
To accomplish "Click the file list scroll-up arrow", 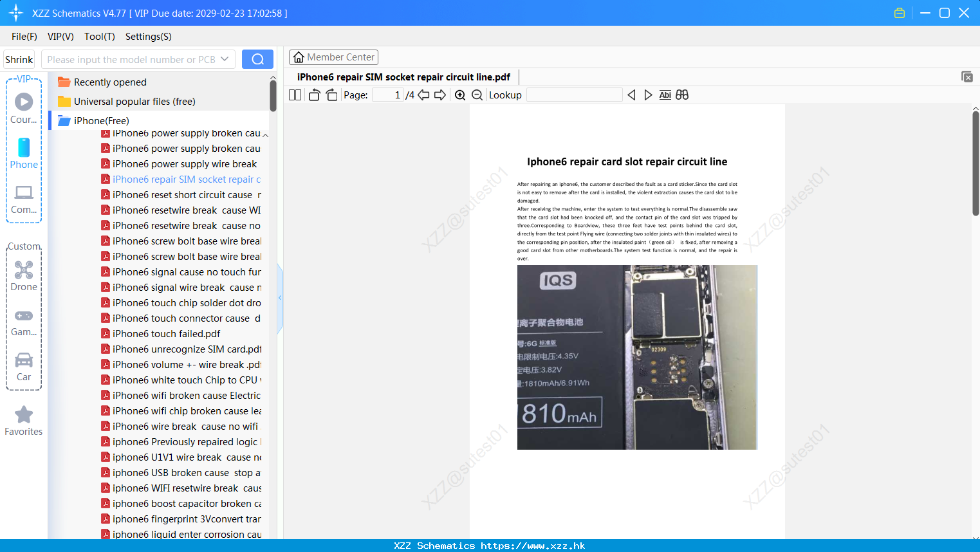I will [265, 135].
